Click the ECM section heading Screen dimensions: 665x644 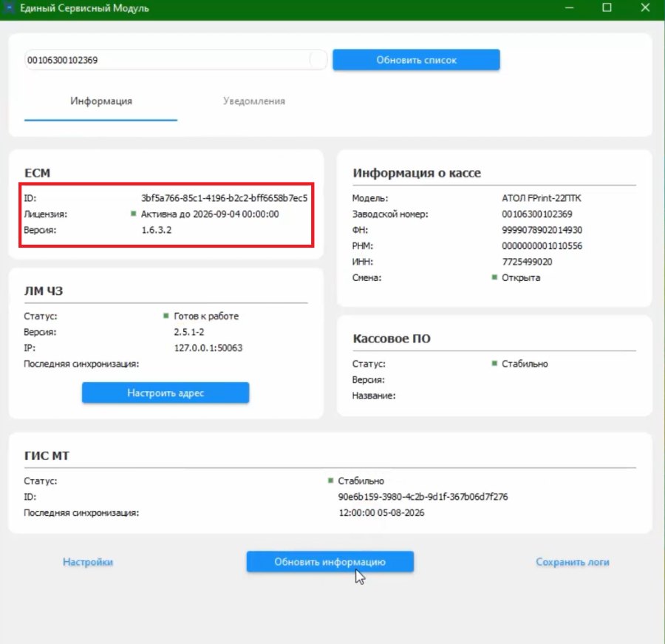pyautogui.click(x=38, y=173)
